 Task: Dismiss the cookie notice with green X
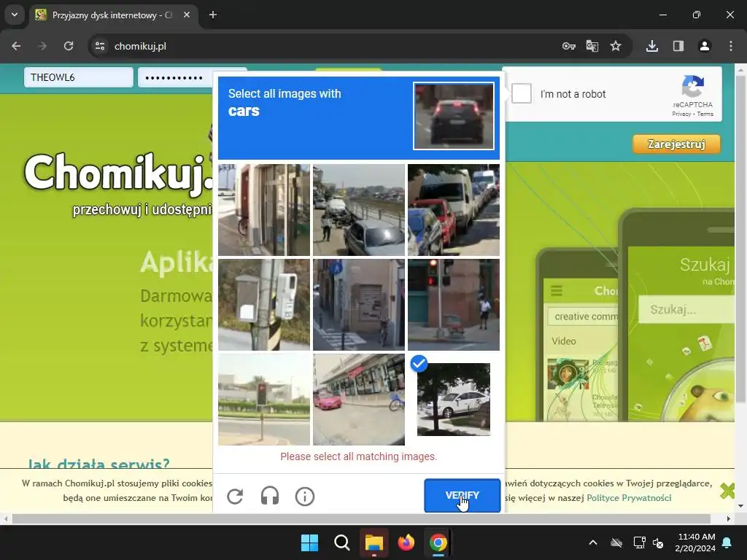727,491
